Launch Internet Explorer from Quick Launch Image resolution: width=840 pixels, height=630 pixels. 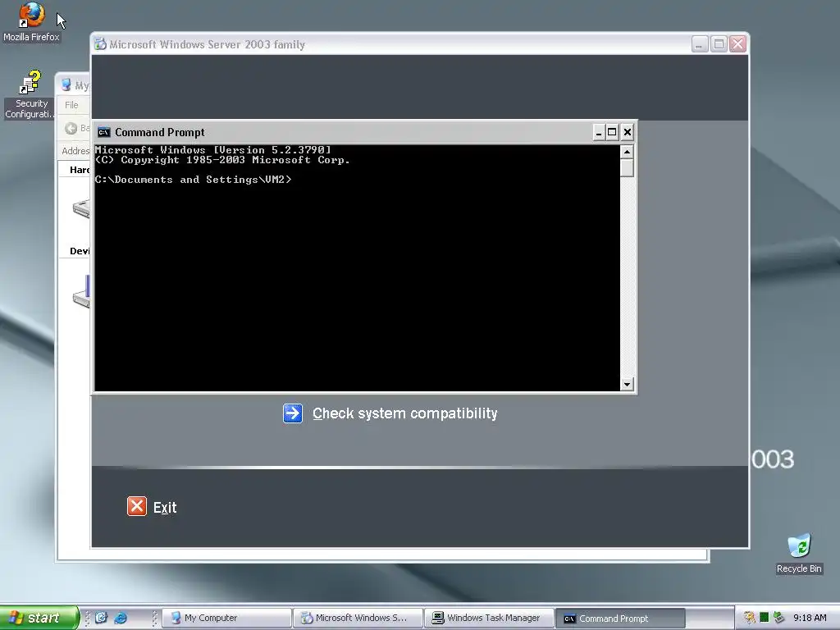point(121,618)
